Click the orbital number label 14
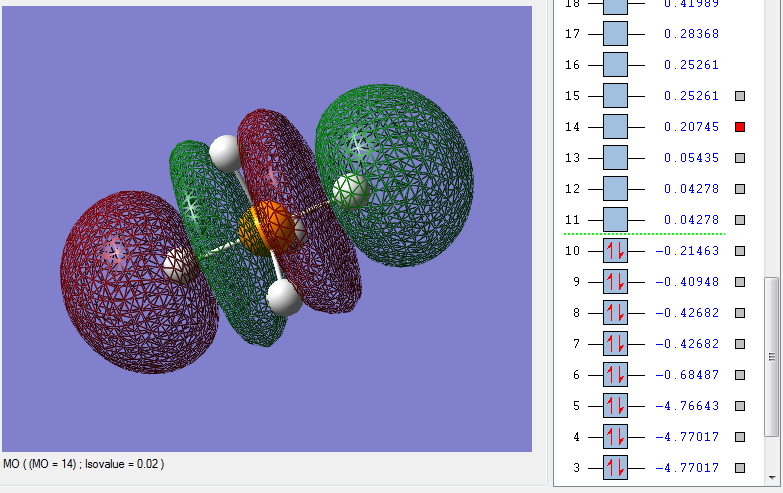This screenshot has height=493, width=783. [x=572, y=127]
